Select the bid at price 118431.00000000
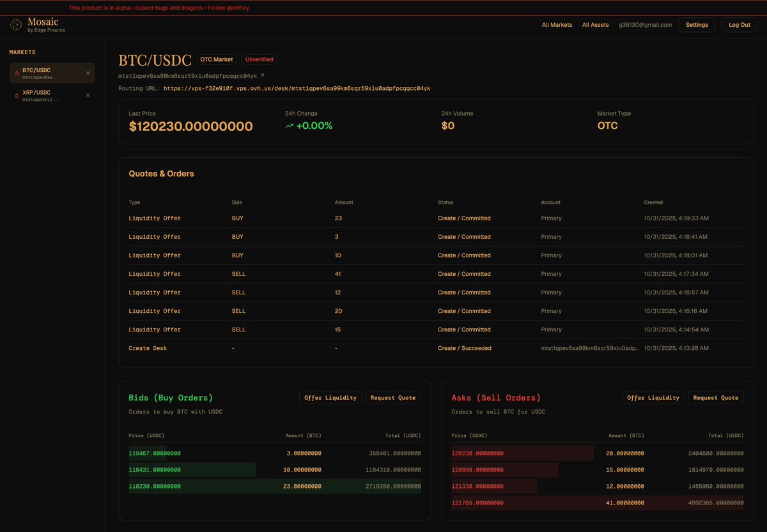The width and height of the screenshot is (767, 532). tap(275, 469)
